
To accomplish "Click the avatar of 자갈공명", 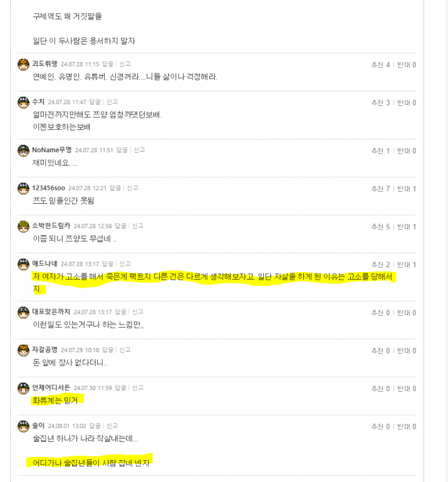I will (23, 350).
